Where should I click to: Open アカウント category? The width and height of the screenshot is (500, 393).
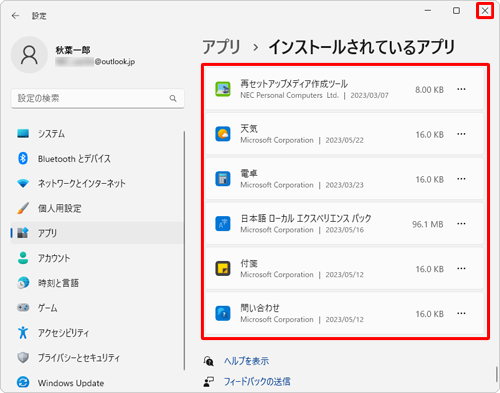pos(97,258)
